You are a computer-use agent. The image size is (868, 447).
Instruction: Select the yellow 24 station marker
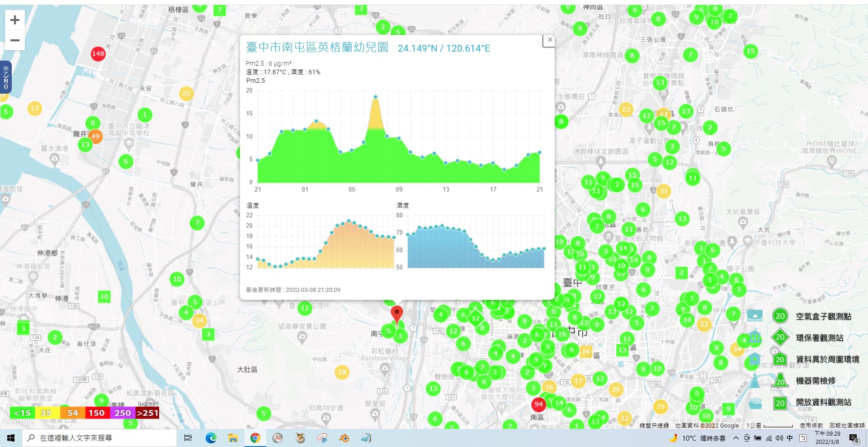[199, 320]
